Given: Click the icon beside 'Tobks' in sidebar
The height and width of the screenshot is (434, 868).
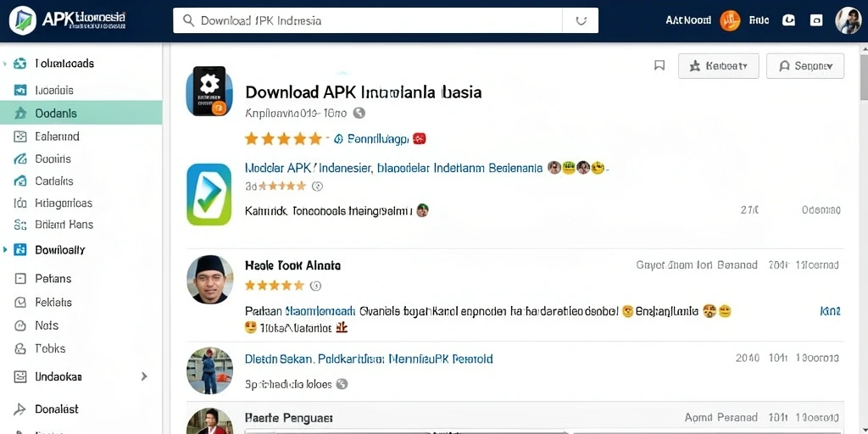Looking at the screenshot, I should click(x=20, y=348).
